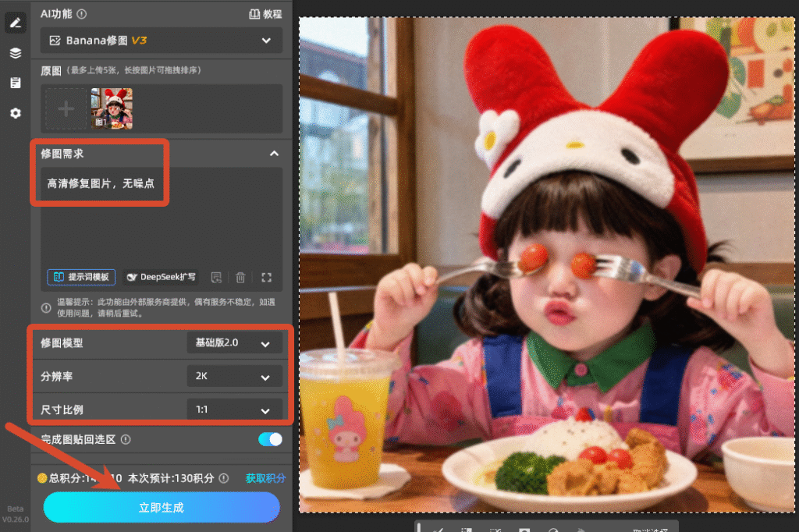Click the plus slot to add source image
799x532 pixels.
tap(66, 108)
